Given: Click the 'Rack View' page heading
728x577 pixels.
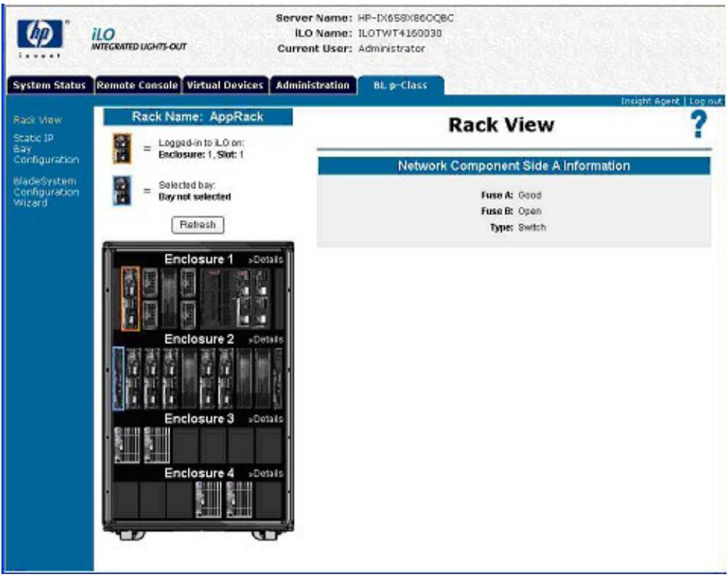Looking at the screenshot, I should click(501, 125).
